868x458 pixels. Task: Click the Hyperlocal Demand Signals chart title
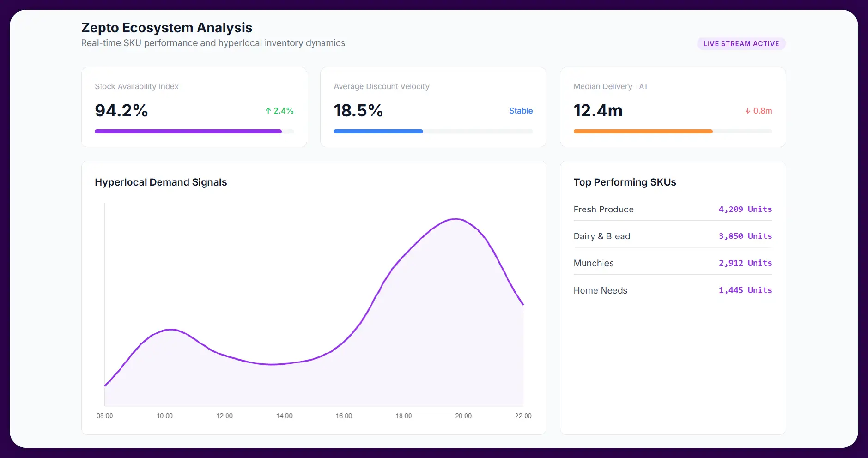click(161, 182)
